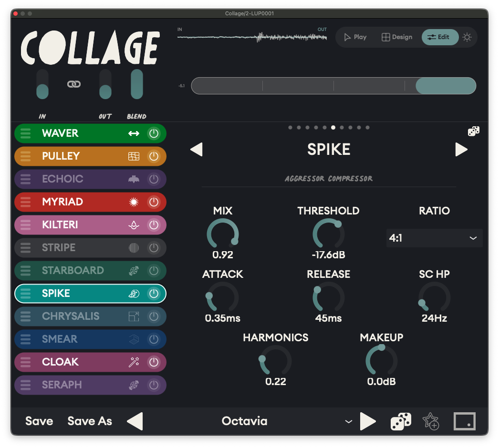Turn off the WAVER effect power button
This screenshot has width=499, height=448.
coord(154,133)
